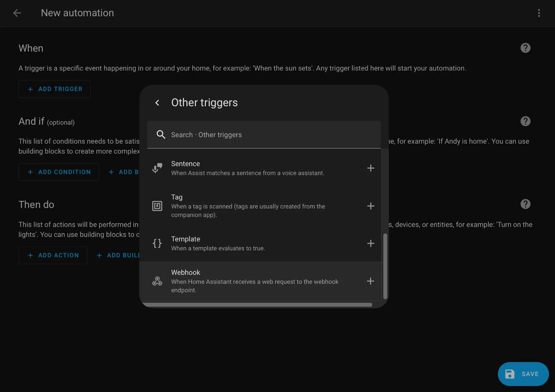Open the three-dot overflow menu
The height and width of the screenshot is (392, 555).
[539, 13]
